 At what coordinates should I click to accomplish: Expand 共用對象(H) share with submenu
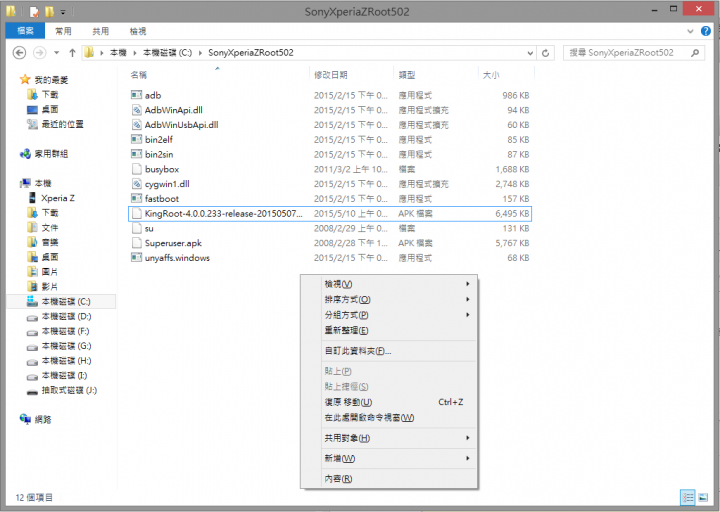tap(389, 438)
